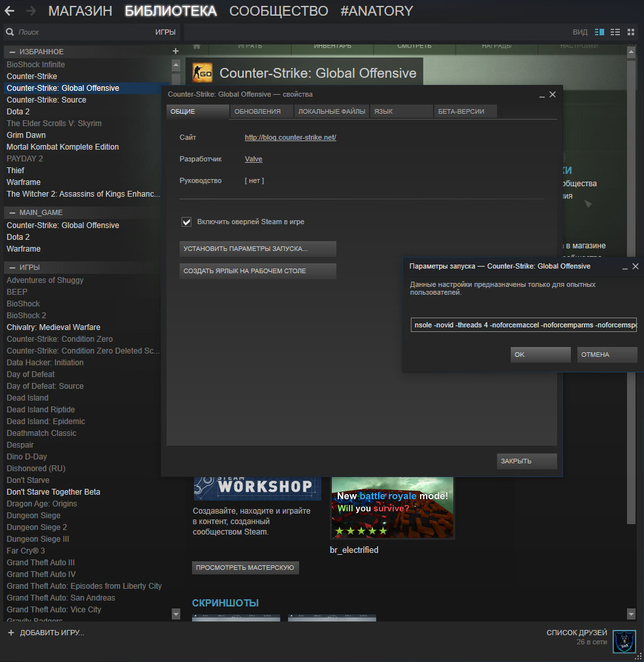
Task: Select Grim Dawn in the library
Action: point(26,135)
